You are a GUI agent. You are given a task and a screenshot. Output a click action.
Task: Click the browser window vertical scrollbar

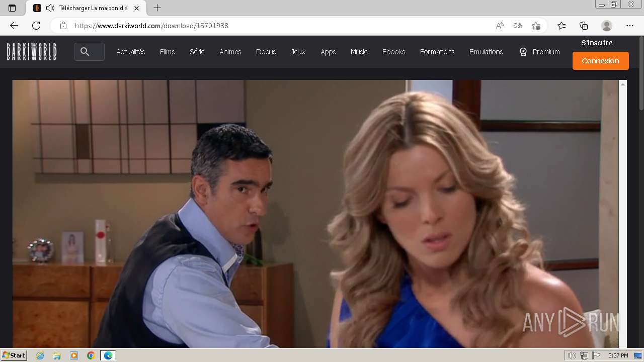tap(641, 73)
